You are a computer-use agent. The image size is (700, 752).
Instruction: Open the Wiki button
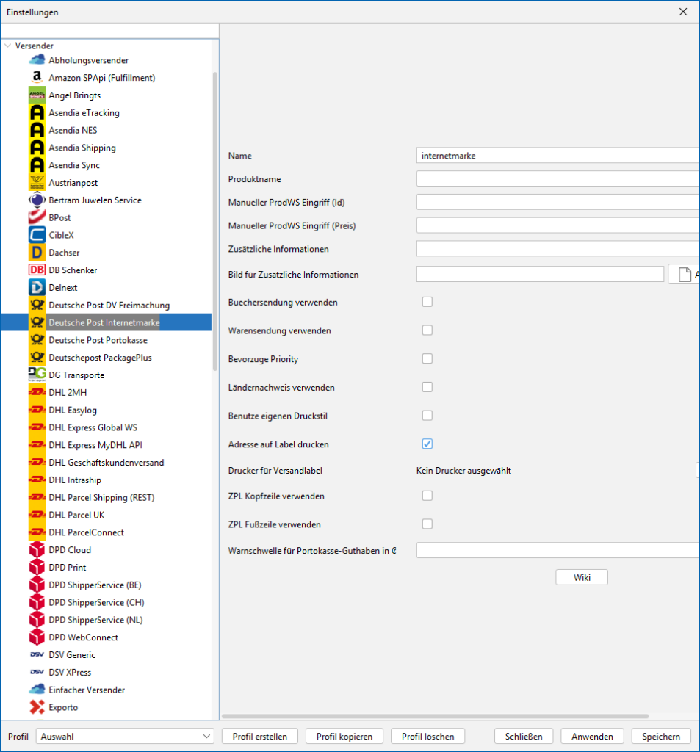[x=581, y=577]
